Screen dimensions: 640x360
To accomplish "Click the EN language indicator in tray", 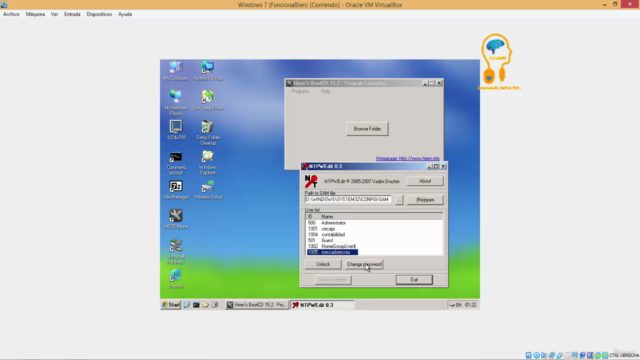I will coord(459,305).
